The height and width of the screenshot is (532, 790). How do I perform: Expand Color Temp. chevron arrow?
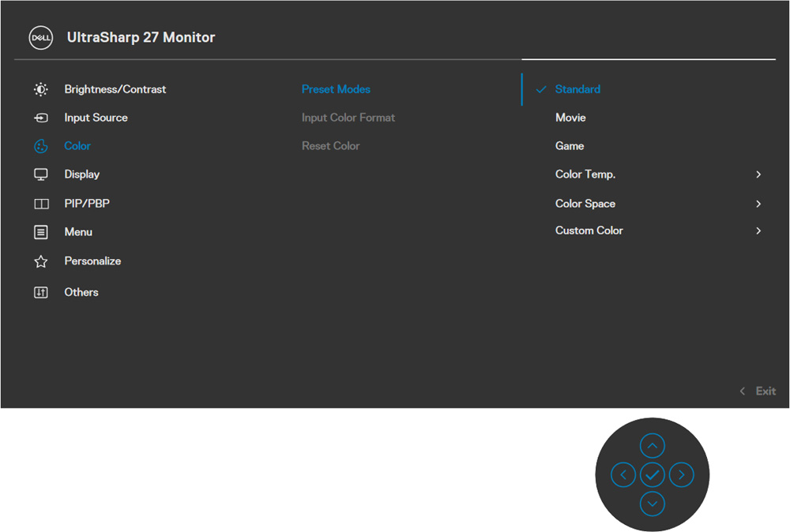(x=758, y=174)
